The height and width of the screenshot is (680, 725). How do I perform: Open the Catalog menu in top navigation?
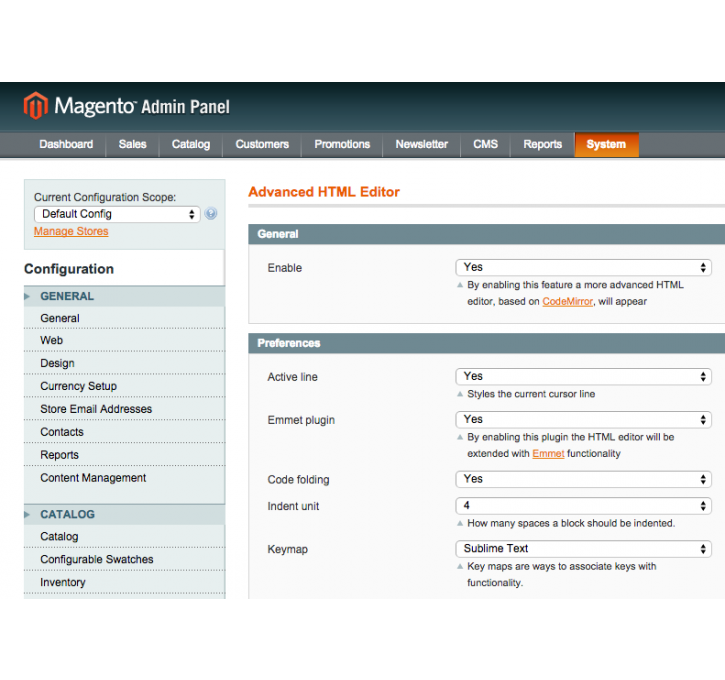(191, 144)
